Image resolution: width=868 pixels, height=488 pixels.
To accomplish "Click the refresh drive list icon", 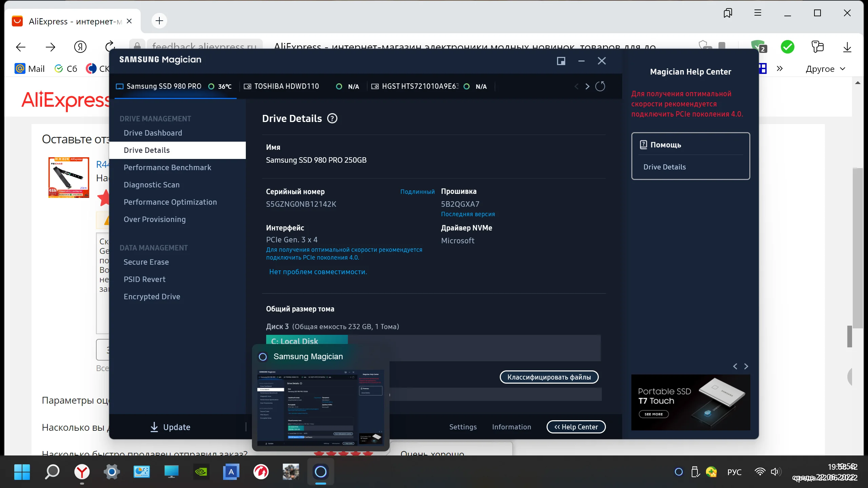I will (x=600, y=86).
